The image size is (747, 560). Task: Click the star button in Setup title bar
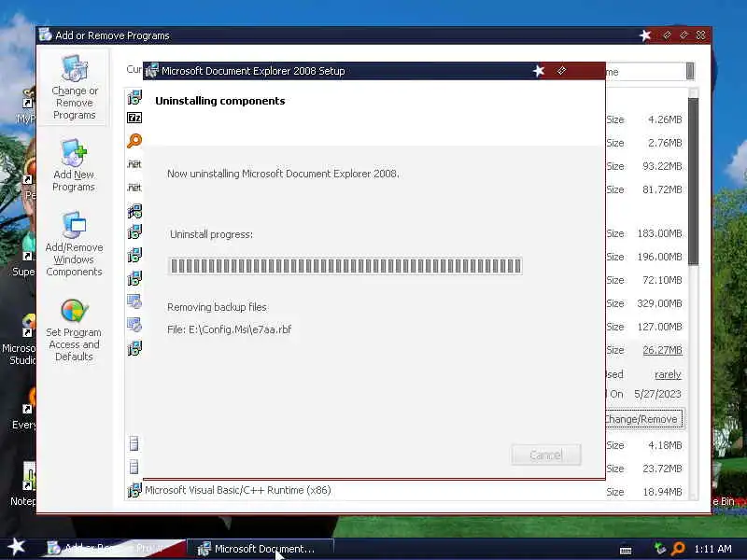[539, 71]
